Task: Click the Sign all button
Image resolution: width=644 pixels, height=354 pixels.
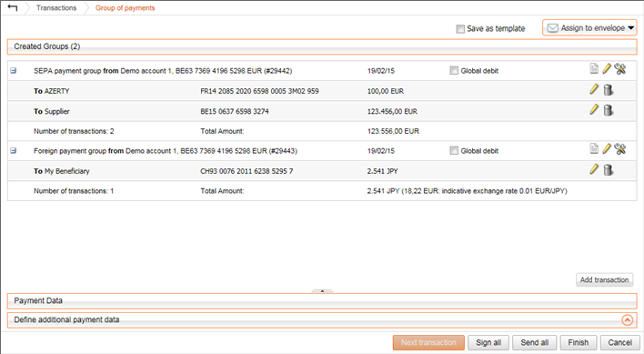Action: (488, 342)
